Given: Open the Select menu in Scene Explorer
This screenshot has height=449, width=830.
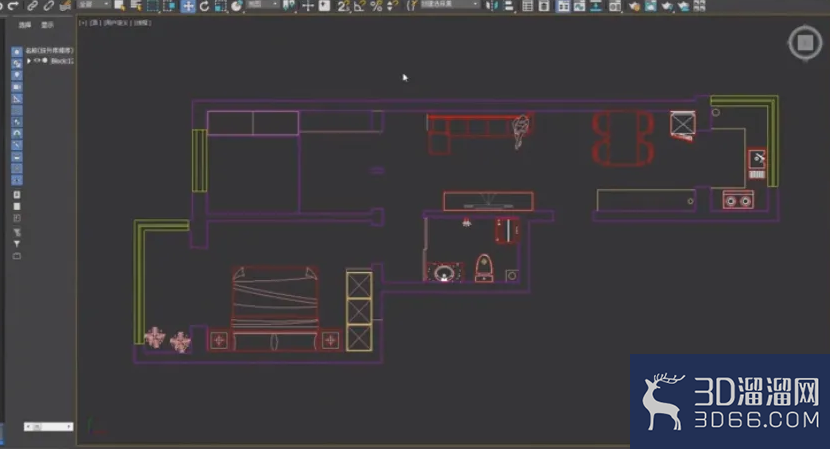Looking at the screenshot, I should (24, 25).
